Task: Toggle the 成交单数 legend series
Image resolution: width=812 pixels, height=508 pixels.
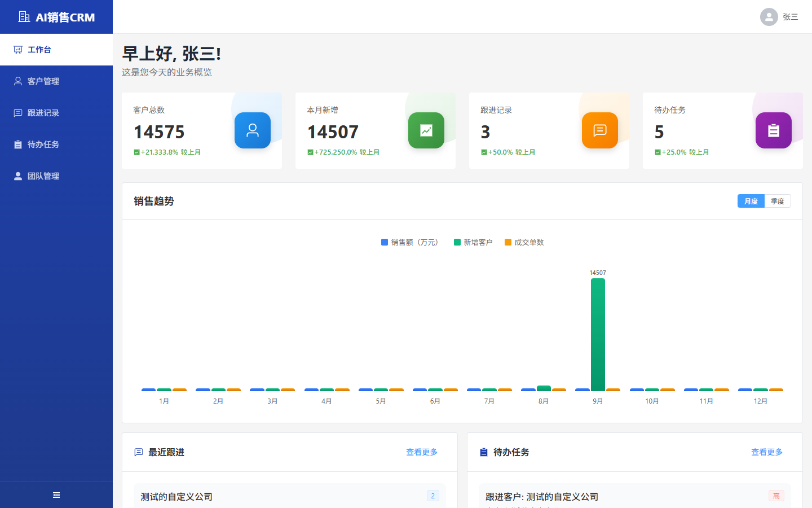Action: tap(524, 242)
